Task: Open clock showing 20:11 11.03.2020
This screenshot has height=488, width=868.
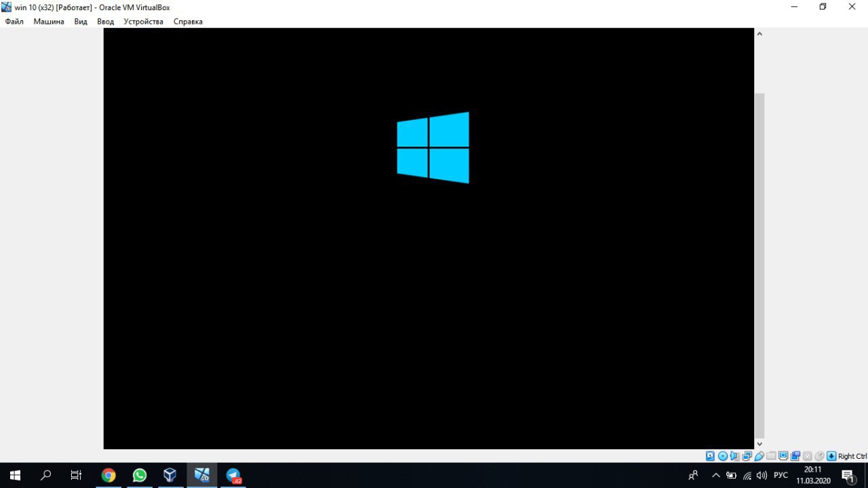Action: click(813, 475)
